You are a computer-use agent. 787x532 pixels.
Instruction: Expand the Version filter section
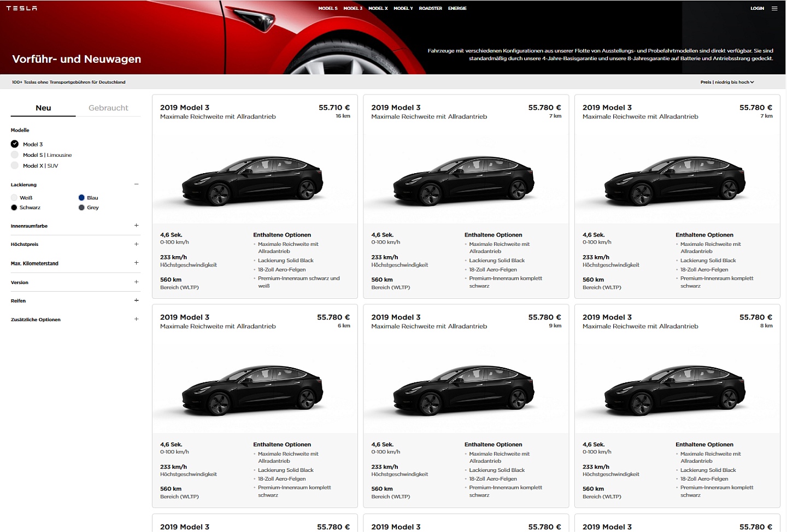(136, 282)
